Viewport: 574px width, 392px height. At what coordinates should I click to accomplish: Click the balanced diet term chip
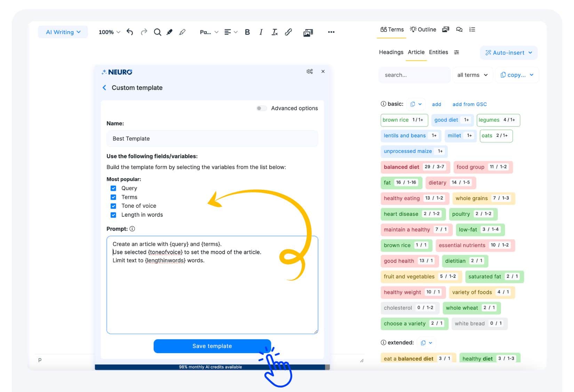click(x=415, y=167)
